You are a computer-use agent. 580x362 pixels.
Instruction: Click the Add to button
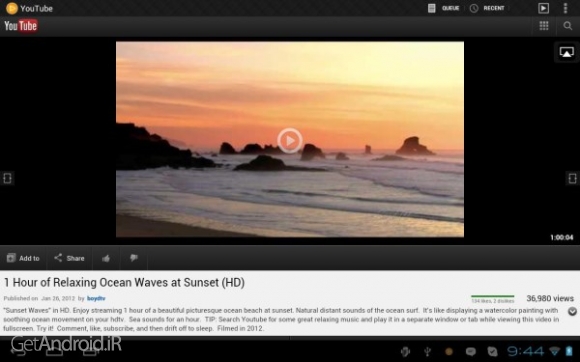pos(23,258)
